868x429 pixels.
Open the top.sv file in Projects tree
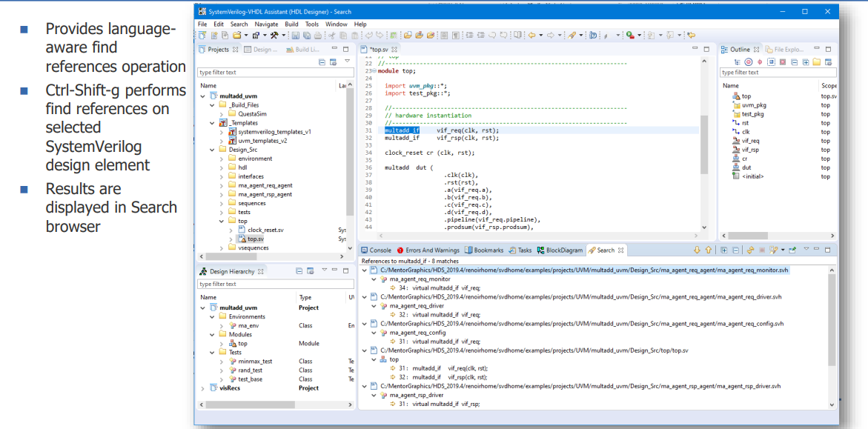click(255, 239)
